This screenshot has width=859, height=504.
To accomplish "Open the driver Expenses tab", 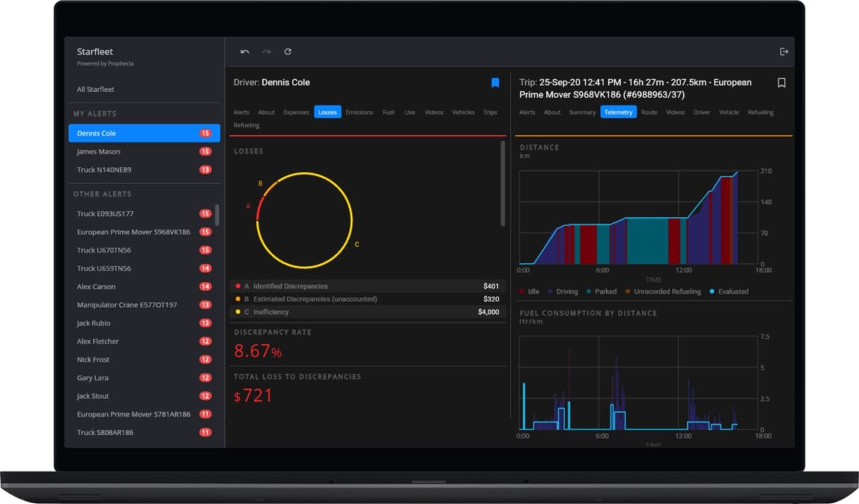I will coord(296,112).
